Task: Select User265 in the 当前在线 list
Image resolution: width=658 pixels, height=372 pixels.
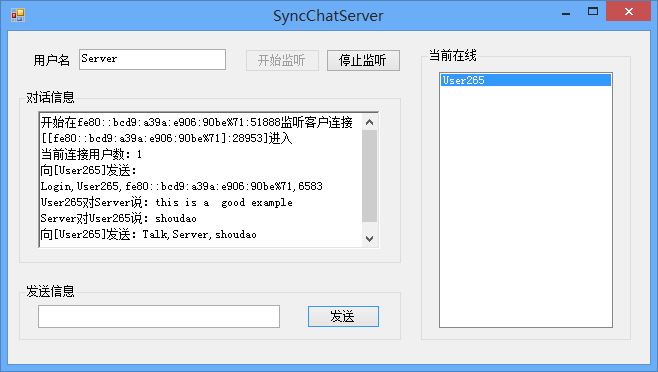Action: pyautogui.click(x=526, y=80)
